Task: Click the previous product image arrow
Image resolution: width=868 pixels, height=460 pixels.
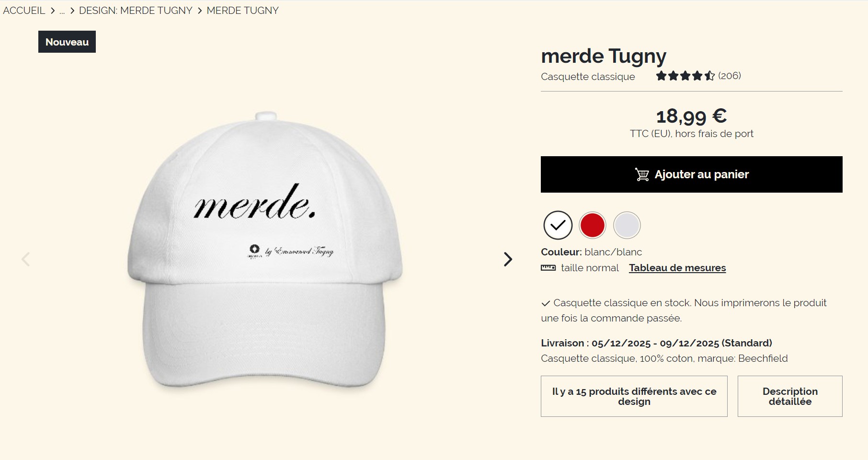Action: coord(26,259)
